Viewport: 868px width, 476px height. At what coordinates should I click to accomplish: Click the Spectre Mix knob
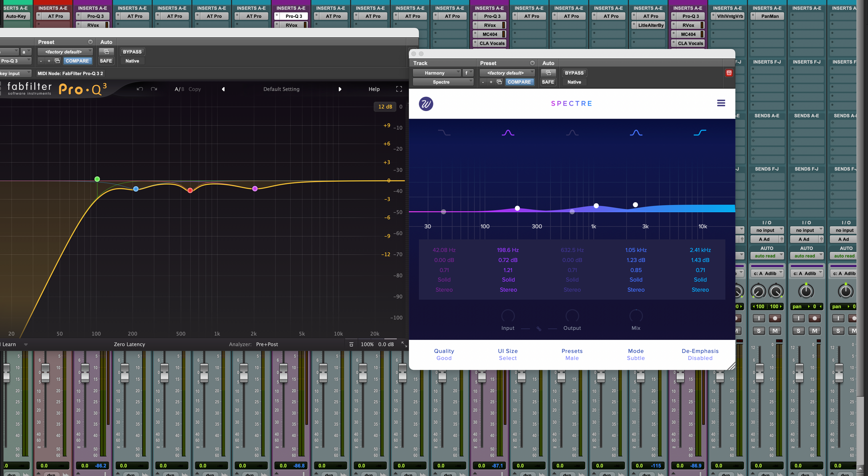[x=636, y=316]
